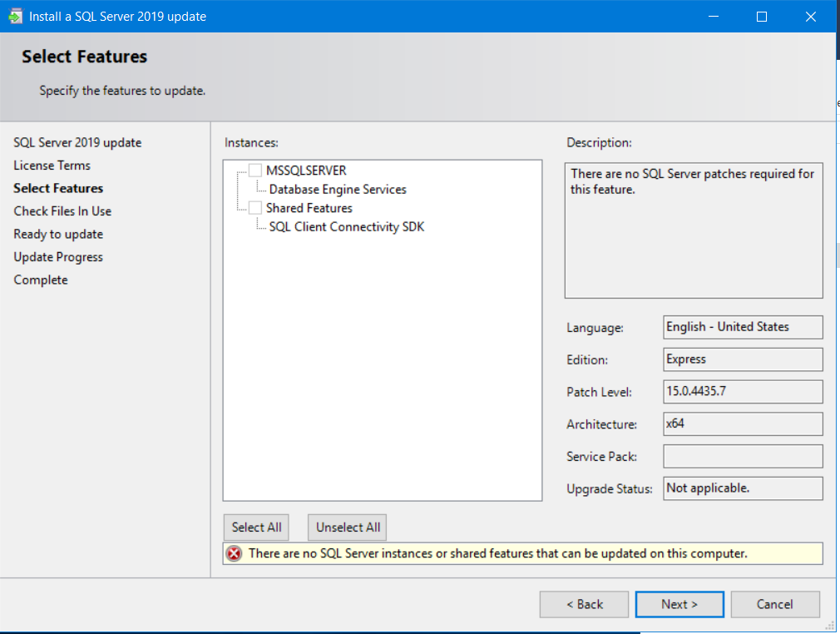Click the Select All button
The image size is (840, 634).
point(257,528)
